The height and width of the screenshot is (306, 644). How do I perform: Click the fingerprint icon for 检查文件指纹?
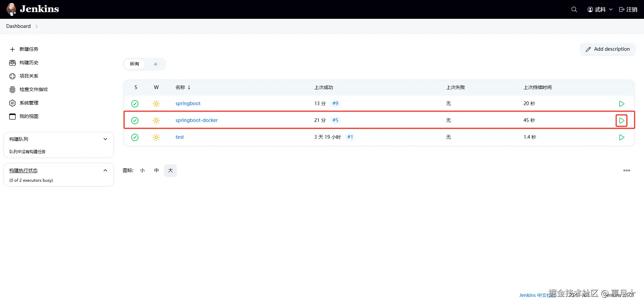(x=12, y=90)
